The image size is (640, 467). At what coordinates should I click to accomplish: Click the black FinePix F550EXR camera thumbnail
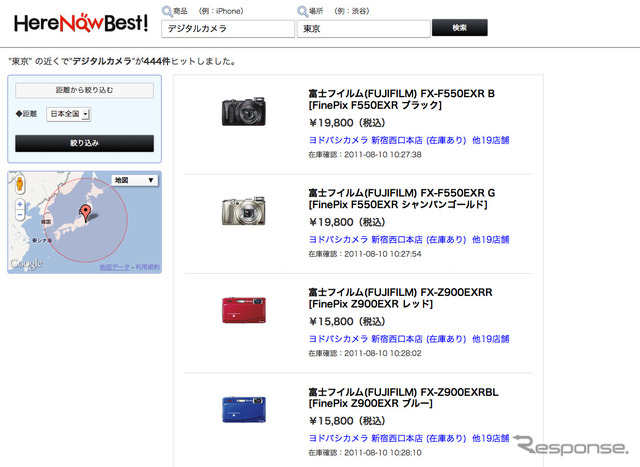tap(244, 111)
